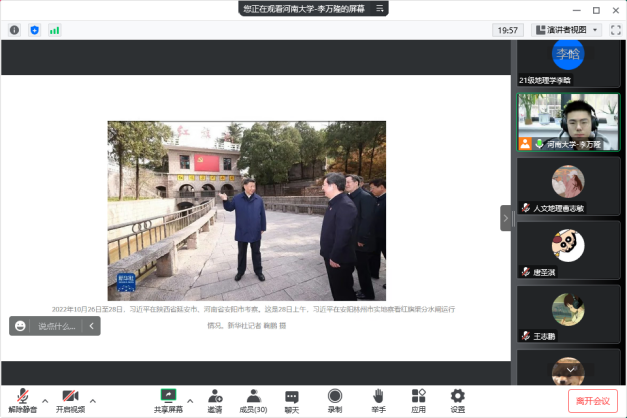Open the Apps (应用) icon
The height and width of the screenshot is (418, 627).
pos(418,399)
